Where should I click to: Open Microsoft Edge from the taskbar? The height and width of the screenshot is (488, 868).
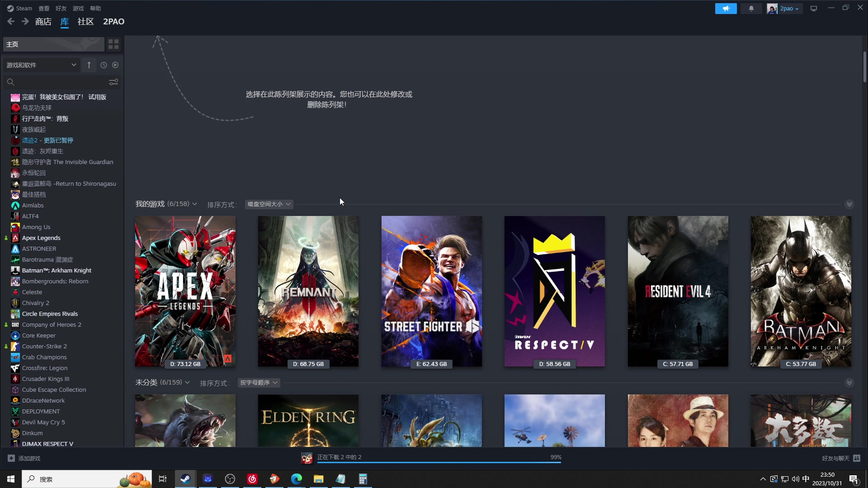[x=297, y=479]
